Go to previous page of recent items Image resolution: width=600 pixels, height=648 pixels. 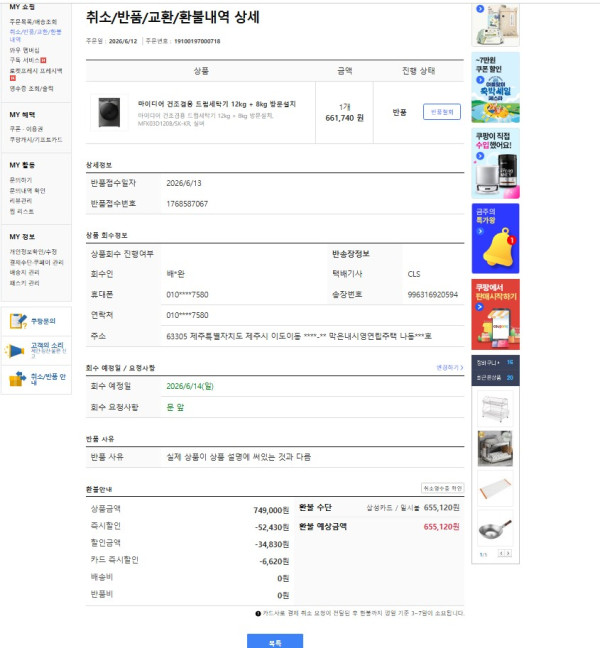coord(501,553)
